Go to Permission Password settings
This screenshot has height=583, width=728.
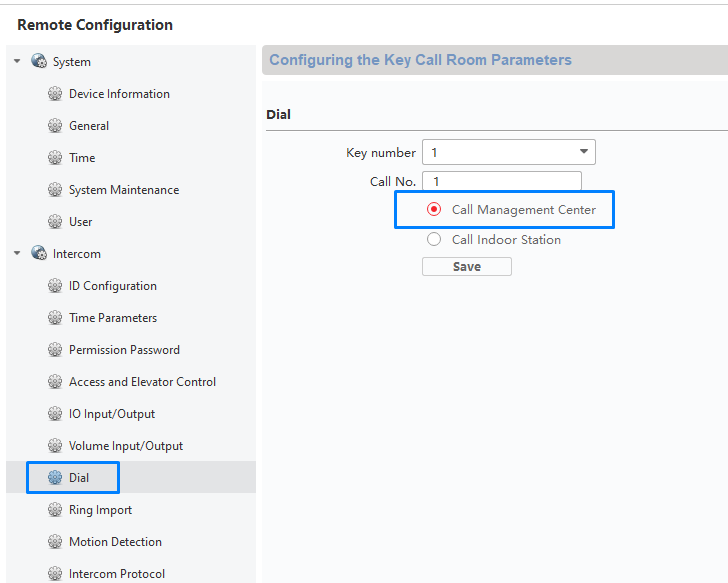124,350
